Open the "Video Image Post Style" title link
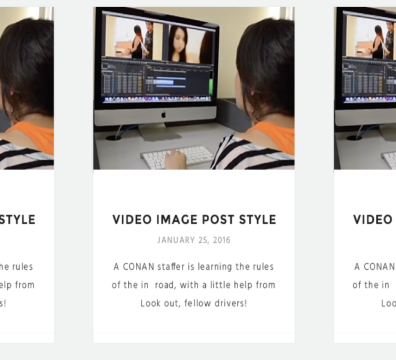Viewport: 396px width, 360px height. (x=194, y=220)
